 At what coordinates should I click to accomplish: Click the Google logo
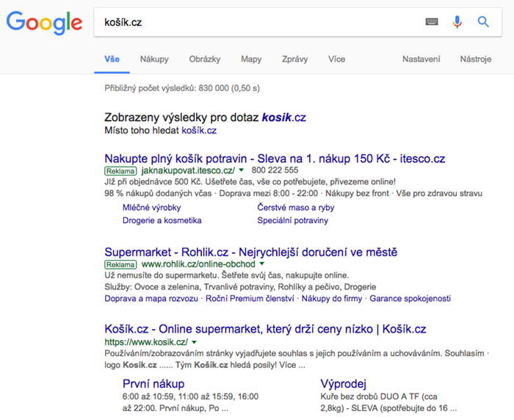43,22
